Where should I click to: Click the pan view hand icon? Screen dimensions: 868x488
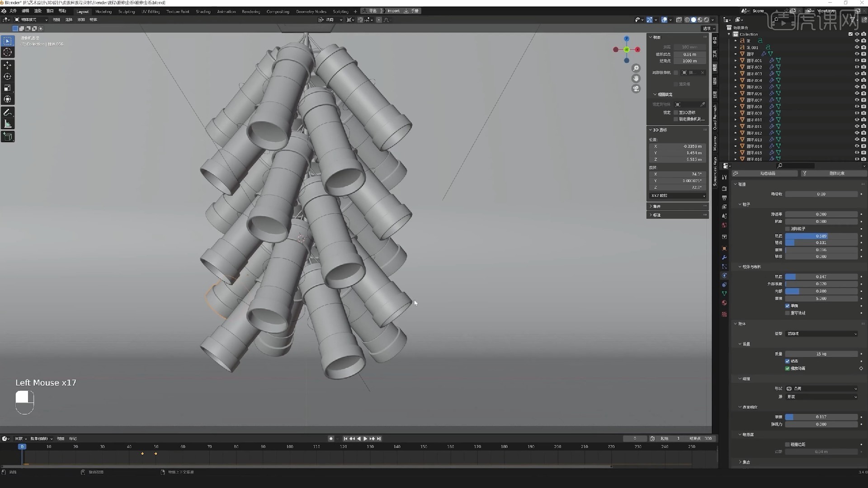(636, 79)
